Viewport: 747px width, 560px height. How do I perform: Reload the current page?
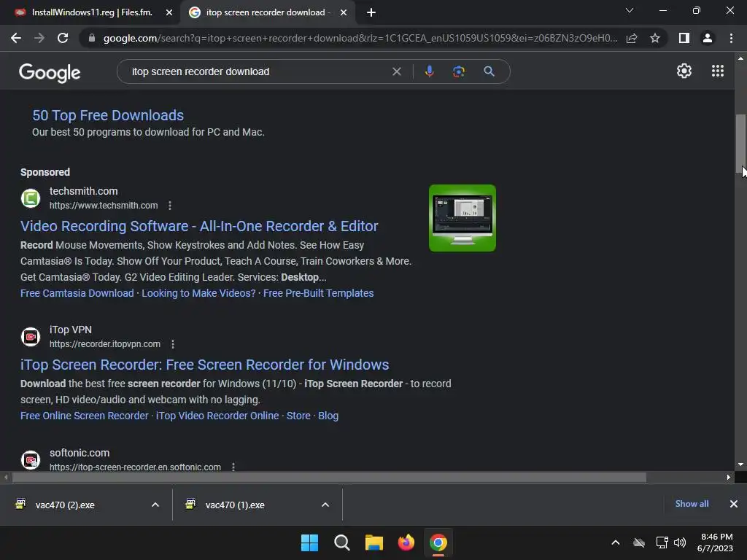[63, 38]
